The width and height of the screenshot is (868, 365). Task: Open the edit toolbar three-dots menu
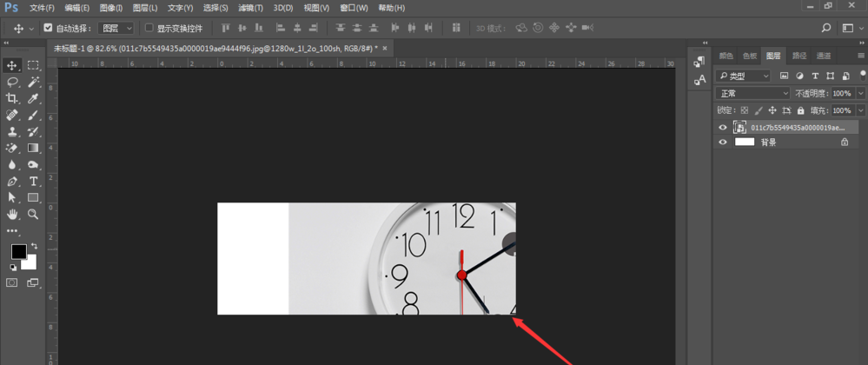(x=11, y=230)
